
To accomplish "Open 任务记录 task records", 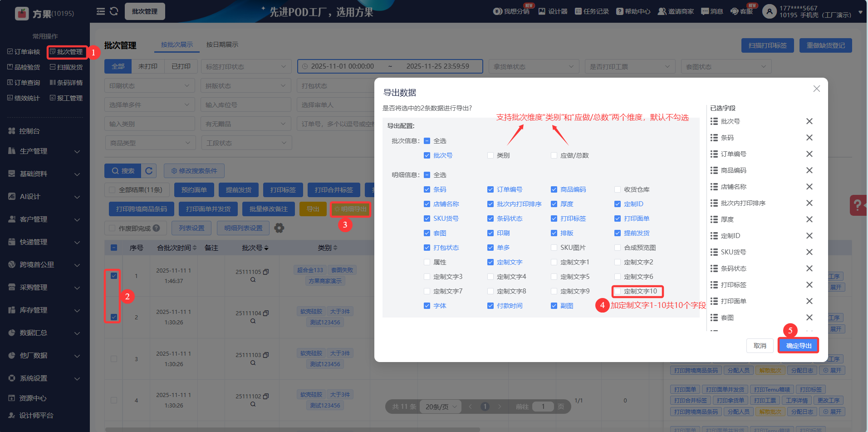I will (x=592, y=11).
